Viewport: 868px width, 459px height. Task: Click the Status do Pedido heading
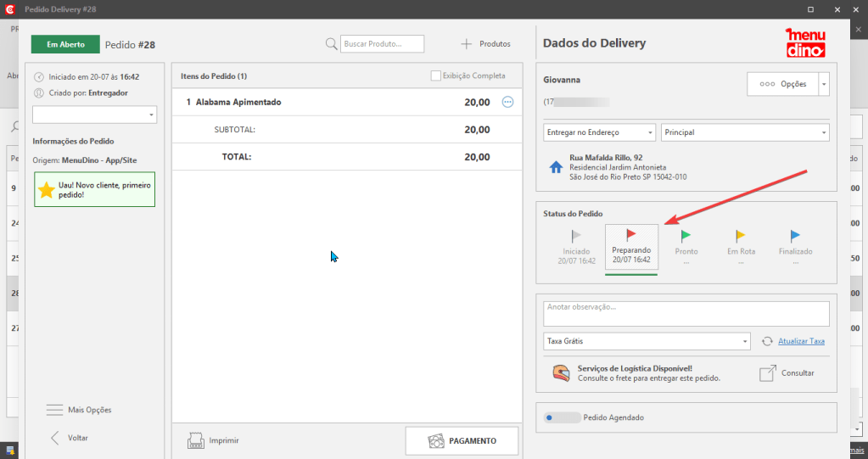pyautogui.click(x=573, y=214)
